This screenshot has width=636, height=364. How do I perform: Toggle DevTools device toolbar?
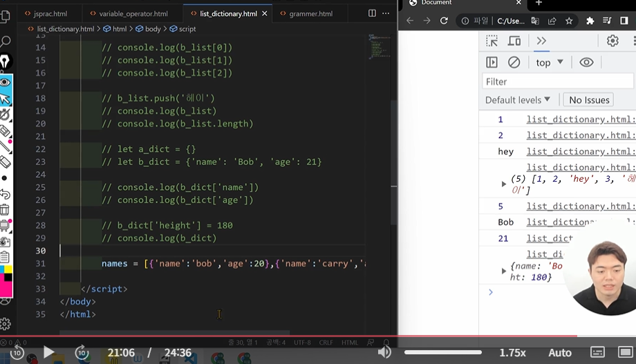[514, 41]
